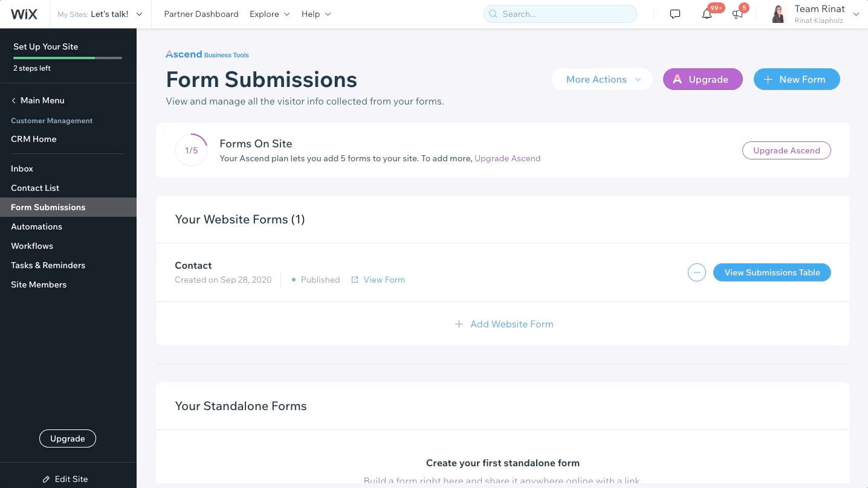Open notifications bell with 99+ badge
Viewport: 868px width, 488px height.
pyautogui.click(x=707, y=14)
